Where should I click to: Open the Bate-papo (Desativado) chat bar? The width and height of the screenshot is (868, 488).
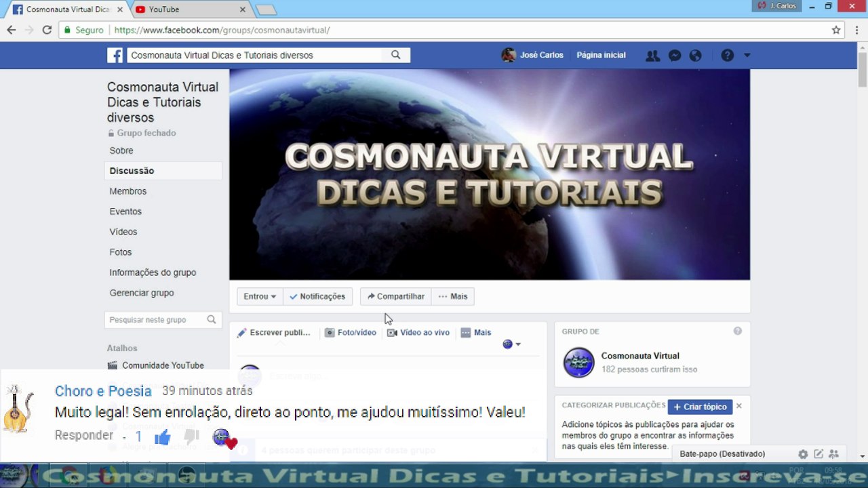coord(722,454)
